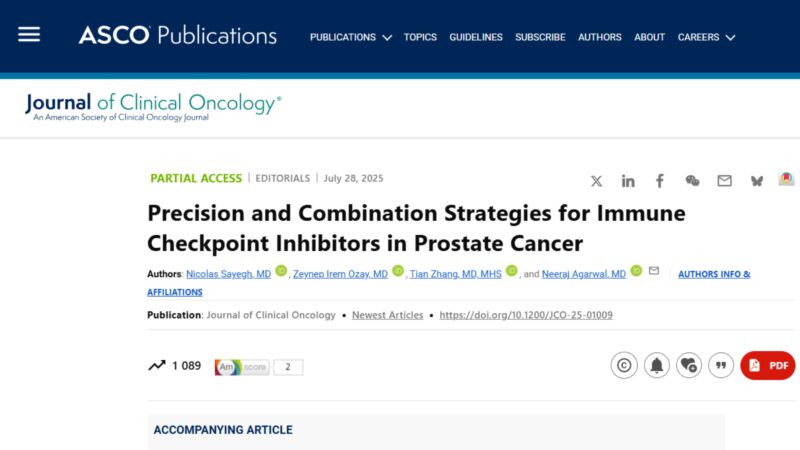
Task: Share on Bluesky butterfly icon
Action: click(757, 181)
